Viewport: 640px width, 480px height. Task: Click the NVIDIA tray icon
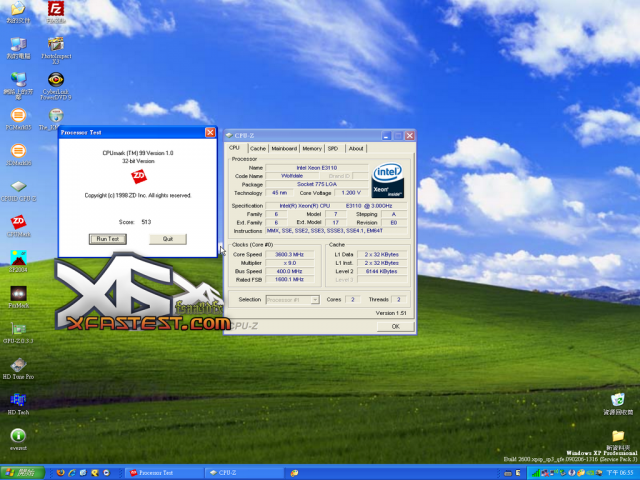coord(592,473)
